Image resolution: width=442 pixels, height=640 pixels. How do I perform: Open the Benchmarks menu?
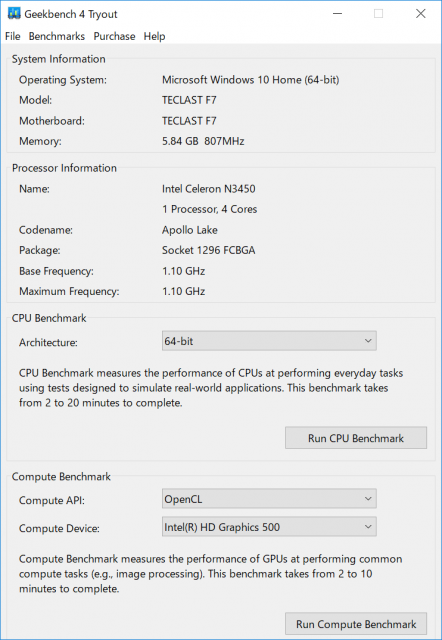[57, 36]
